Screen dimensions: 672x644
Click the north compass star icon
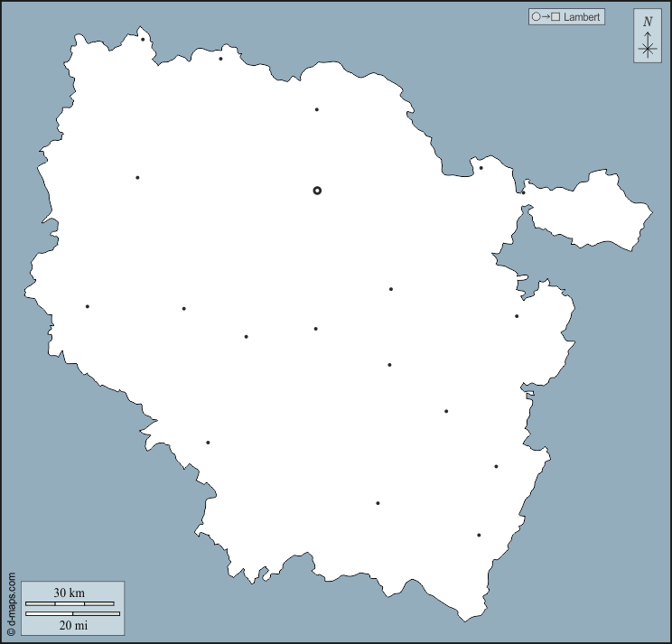(647, 49)
